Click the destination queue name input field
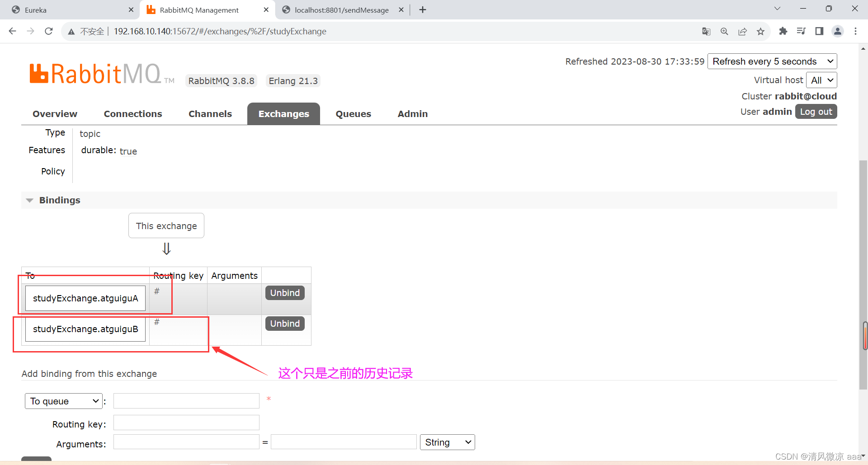The width and height of the screenshot is (868, 465). pos(186,401)
